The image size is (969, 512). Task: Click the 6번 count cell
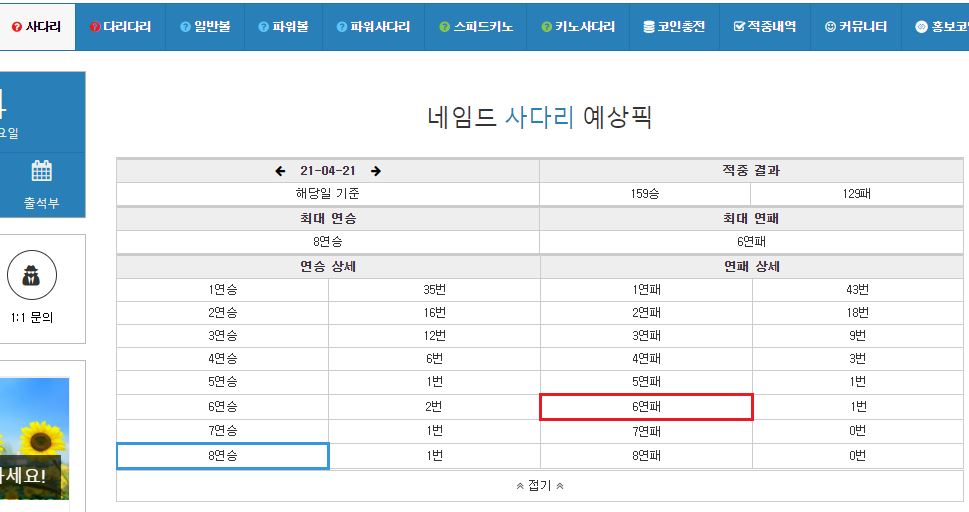(434, 359)
